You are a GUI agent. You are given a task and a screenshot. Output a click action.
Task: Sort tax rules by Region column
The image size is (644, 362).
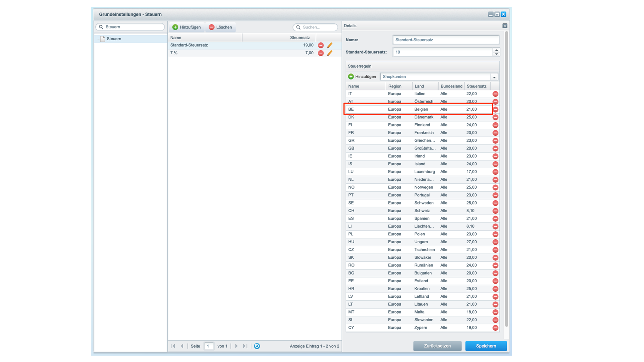click(399, 86)
